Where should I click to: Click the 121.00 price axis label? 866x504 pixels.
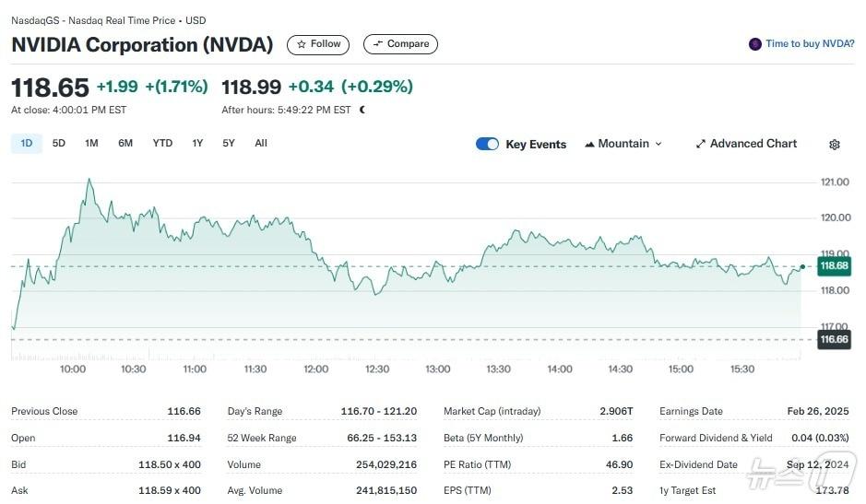click(x=835, y=182)
